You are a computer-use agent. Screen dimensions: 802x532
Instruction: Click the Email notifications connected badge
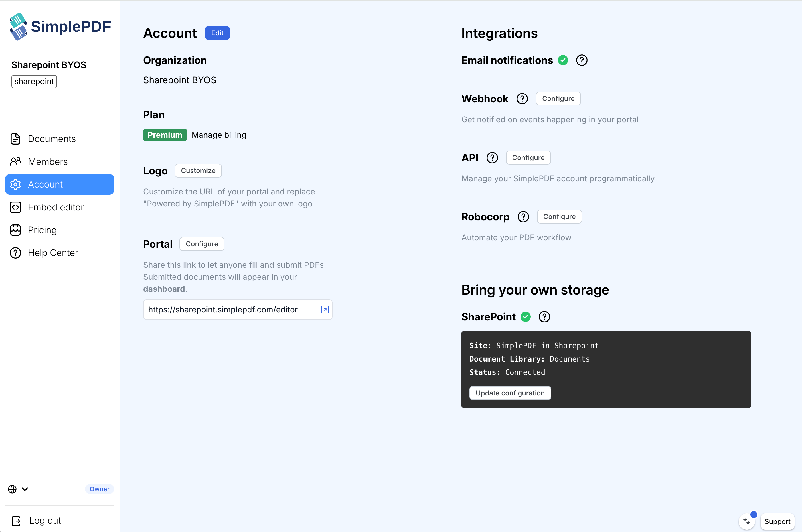tap(563, 60)
